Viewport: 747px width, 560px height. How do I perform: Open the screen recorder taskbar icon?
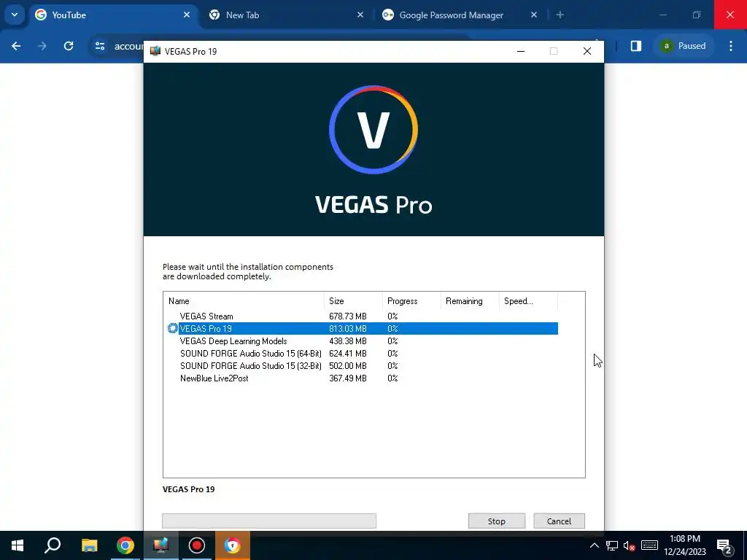[x=197, y=545]
